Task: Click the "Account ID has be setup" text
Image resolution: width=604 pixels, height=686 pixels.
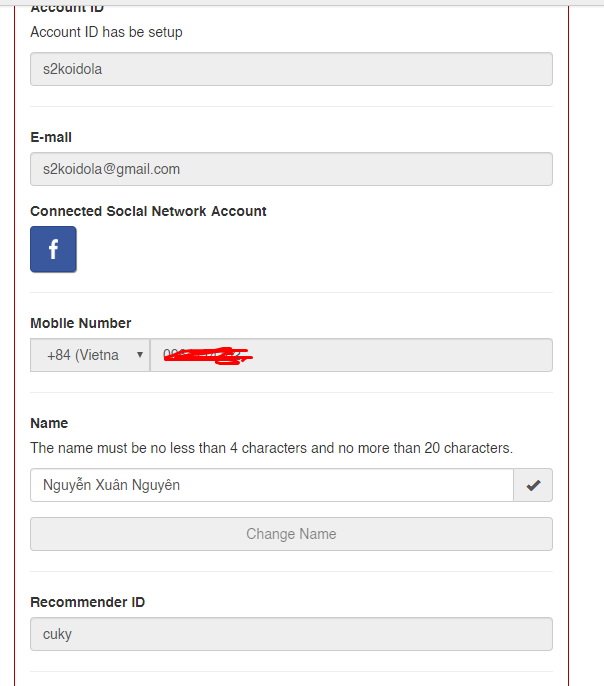Action: [106, 32]
